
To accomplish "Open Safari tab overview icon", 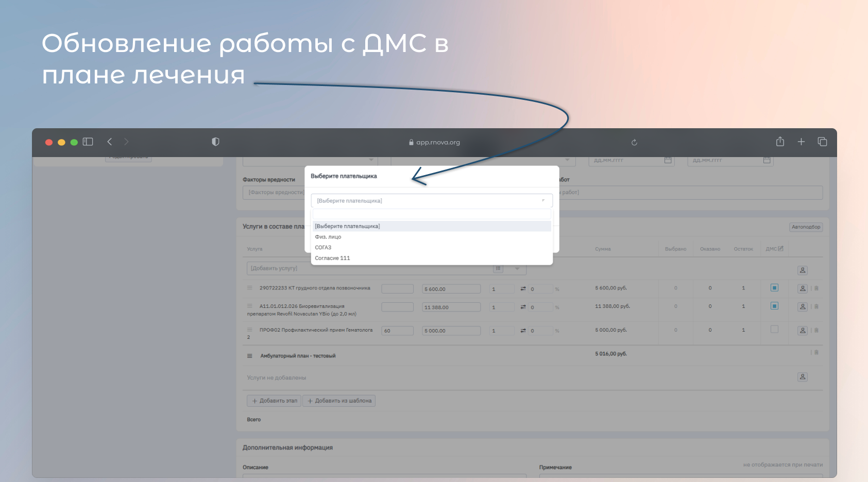I will (x=822, y=142).
